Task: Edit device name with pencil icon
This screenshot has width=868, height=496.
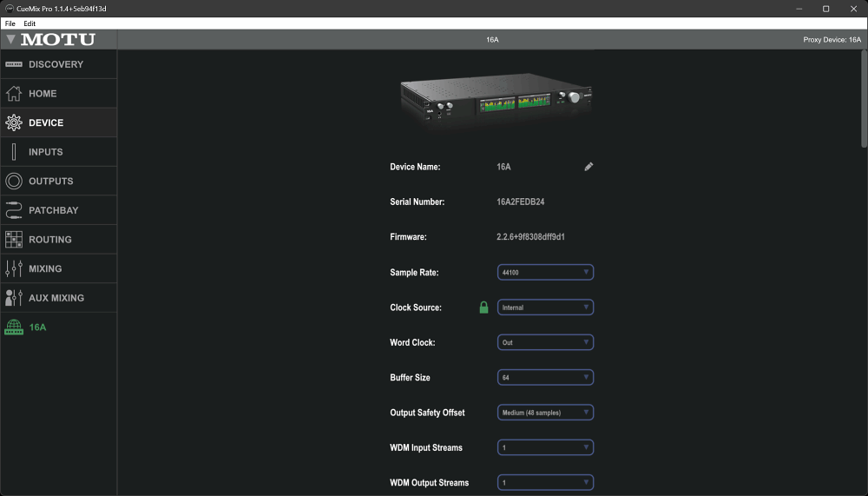Action: pos(589,167)
